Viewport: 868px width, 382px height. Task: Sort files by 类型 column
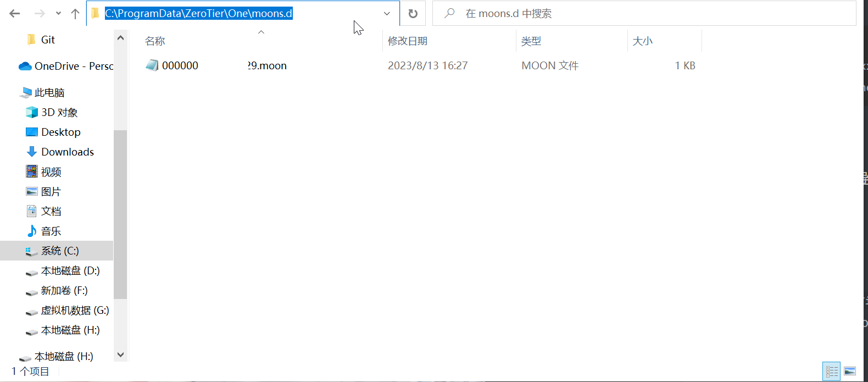click(531, 41)
